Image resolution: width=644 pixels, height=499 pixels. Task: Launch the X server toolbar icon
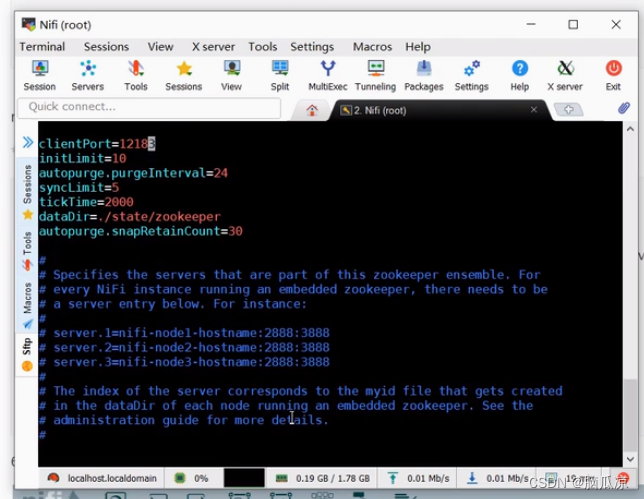coord(565,76)
